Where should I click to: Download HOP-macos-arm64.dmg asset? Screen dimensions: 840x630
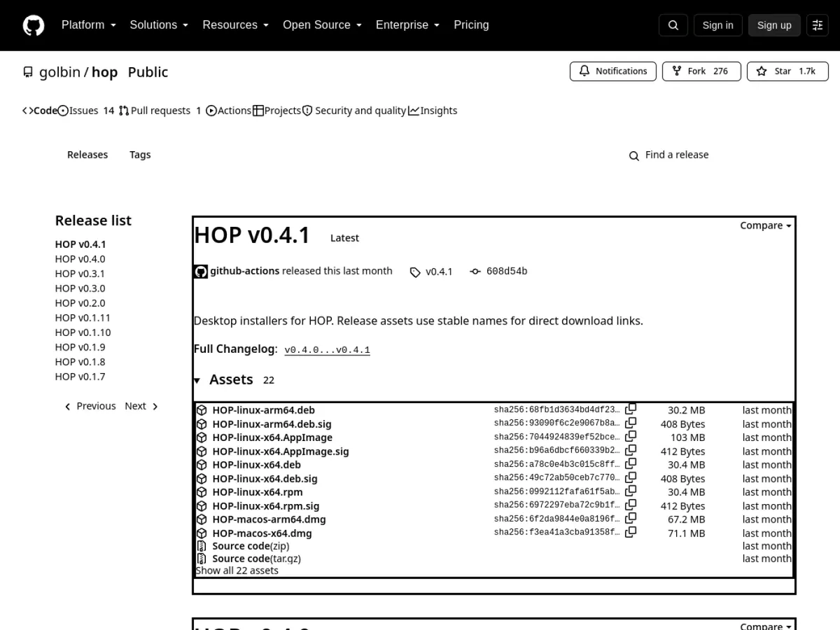(x=269, y=519)
